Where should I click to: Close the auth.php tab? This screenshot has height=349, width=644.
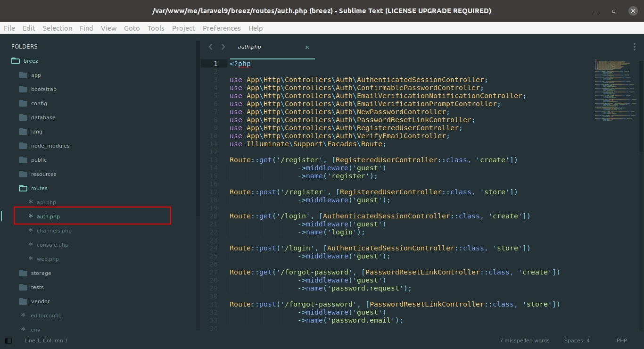[x=307, y=47]
